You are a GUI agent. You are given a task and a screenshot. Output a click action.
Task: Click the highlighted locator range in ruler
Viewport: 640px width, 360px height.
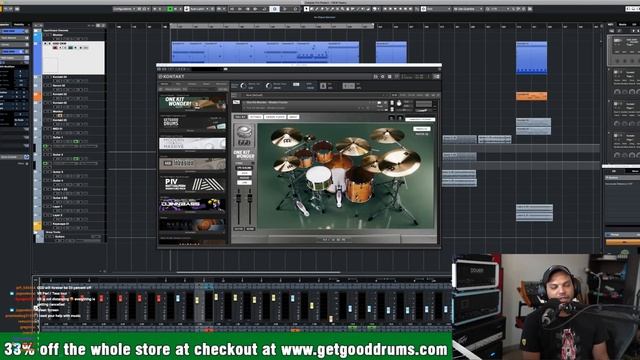tap(272, 26)
